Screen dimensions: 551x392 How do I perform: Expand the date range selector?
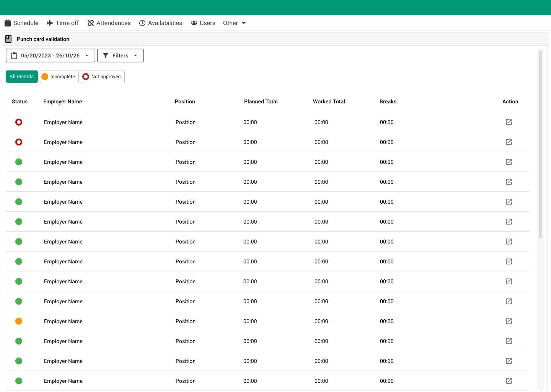[50, 55]
